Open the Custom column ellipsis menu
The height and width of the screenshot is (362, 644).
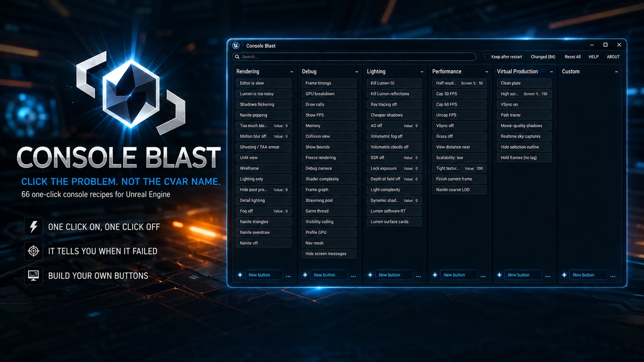pos(613,276)
